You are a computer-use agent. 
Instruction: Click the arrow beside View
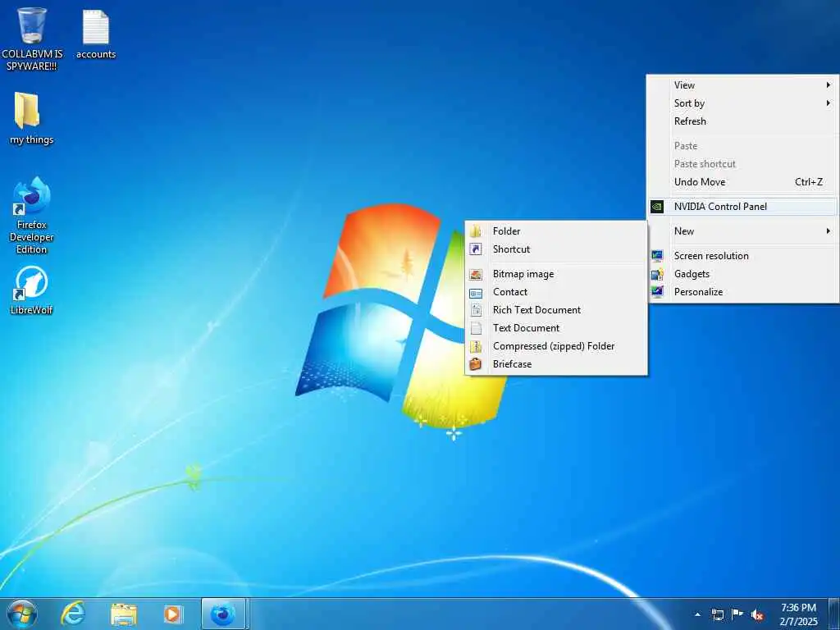point(829,85)
